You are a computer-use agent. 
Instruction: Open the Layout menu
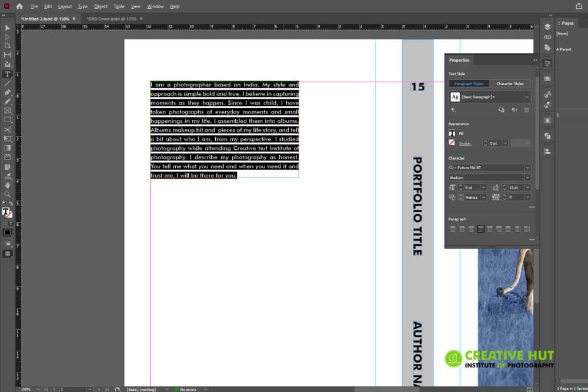tap(65, 6)
